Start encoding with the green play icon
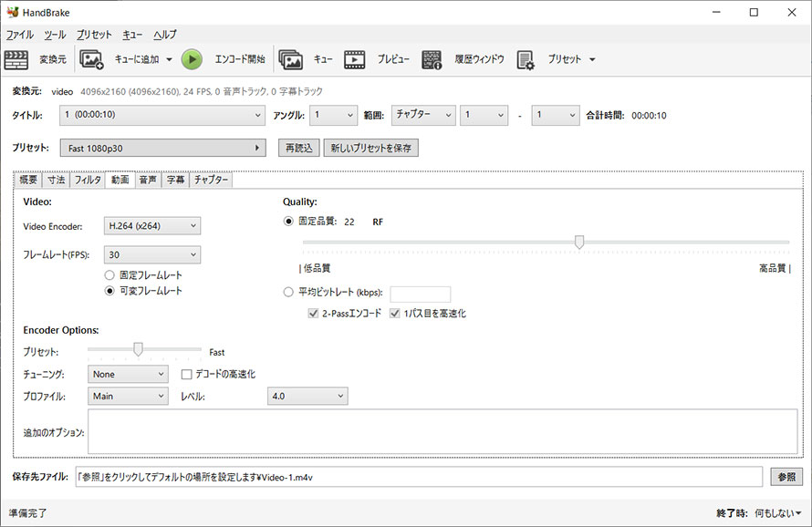The image size is (812, 527). (193, 59)
